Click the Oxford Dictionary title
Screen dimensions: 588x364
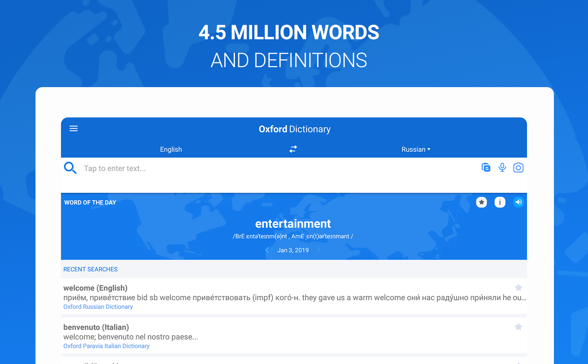(295, 129)
